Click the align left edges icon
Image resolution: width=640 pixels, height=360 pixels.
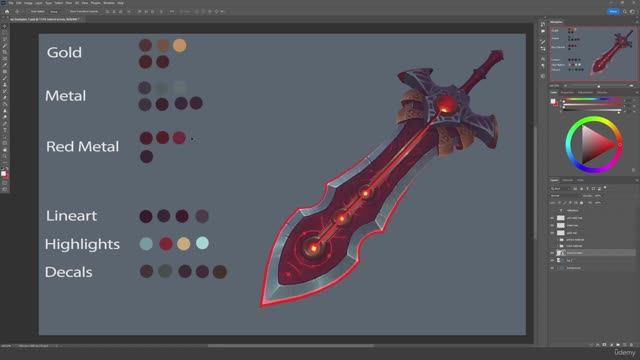point(107,11)
